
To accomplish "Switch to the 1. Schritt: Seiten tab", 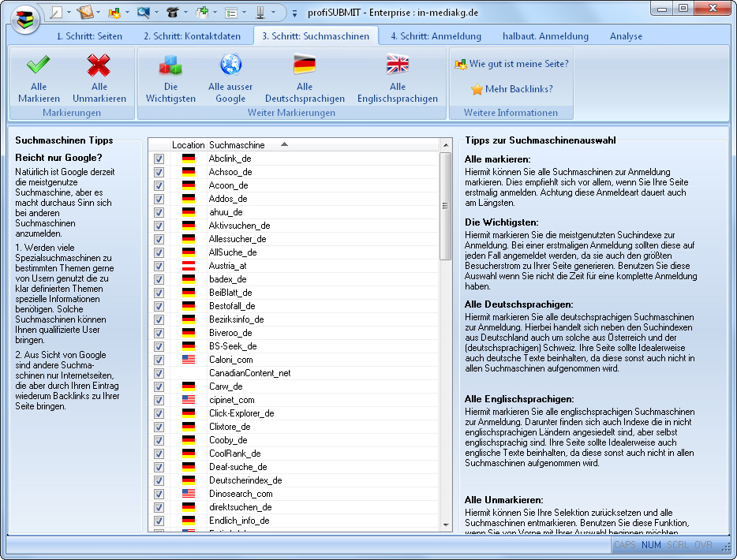I will click(x=89, y=36).
